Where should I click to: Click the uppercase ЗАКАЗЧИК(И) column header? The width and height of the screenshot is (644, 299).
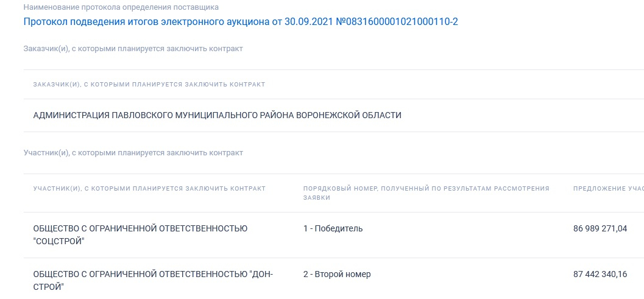coord(149,84)
